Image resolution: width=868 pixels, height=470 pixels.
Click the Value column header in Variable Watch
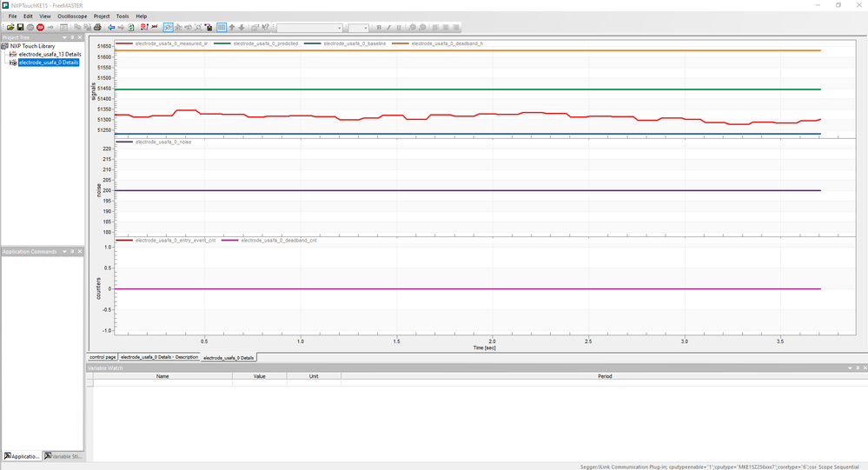259,376
